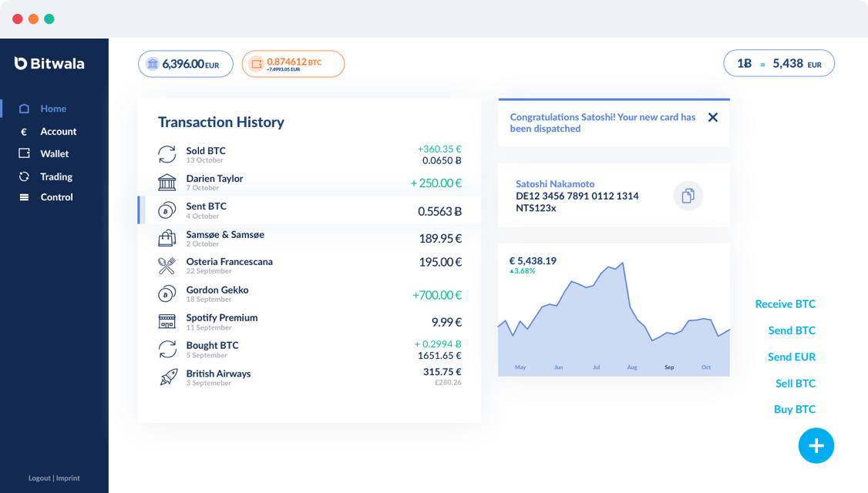Click the rocket icon for British Airways
The height and width of the screenshot is (493, 868).
pyautogui.click(x=168, y=377)
